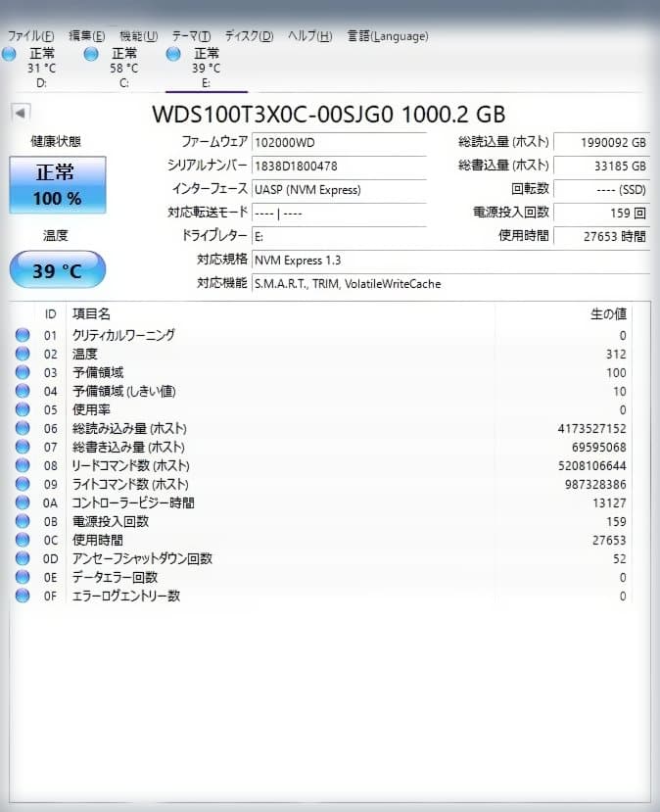Select the クリティカルワーニング attribute name

tap(123, 335)
